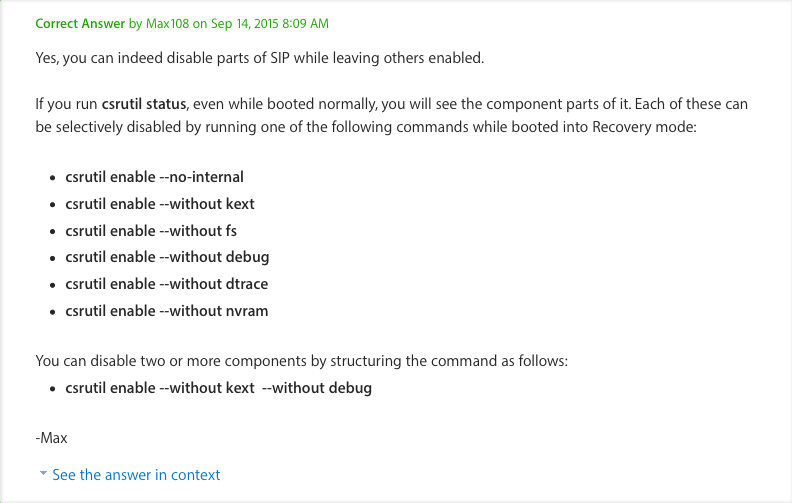Click the words Recovery mode in paragraph

[644, 127]
